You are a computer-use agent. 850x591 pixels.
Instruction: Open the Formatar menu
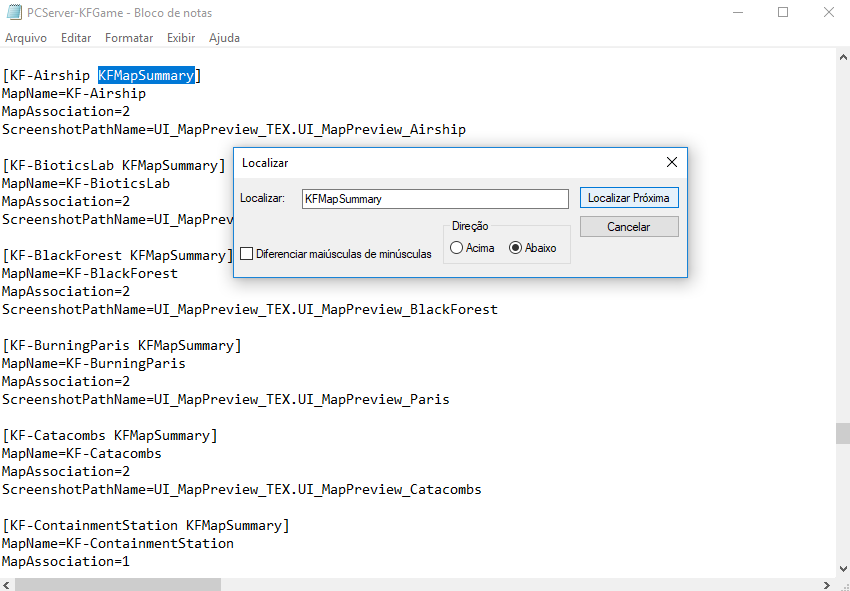pos(129,38)
